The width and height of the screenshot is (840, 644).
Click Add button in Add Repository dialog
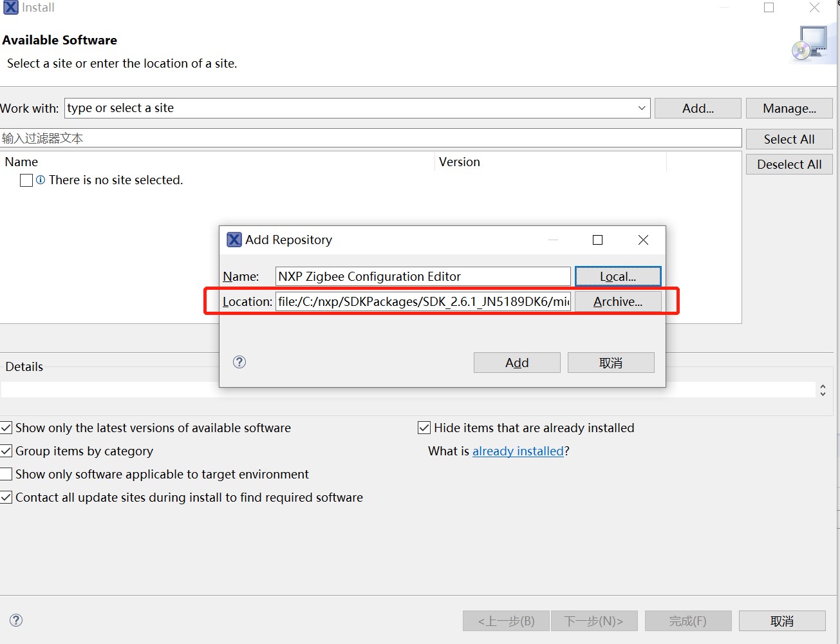[x=517, y=363]
